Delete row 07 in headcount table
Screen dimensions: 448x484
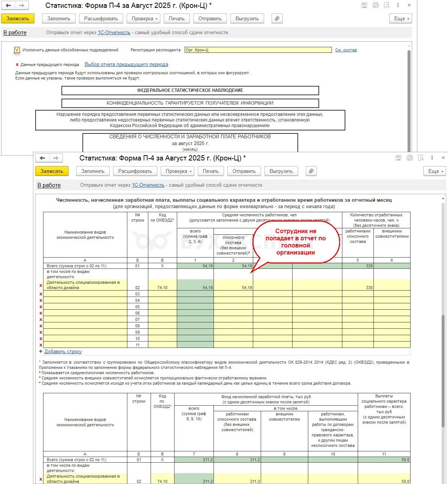(41, 319)
